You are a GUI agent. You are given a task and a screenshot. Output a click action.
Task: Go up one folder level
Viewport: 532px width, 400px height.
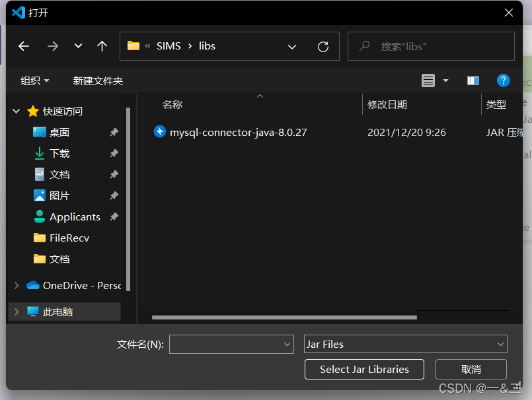[x=102, y=46]
